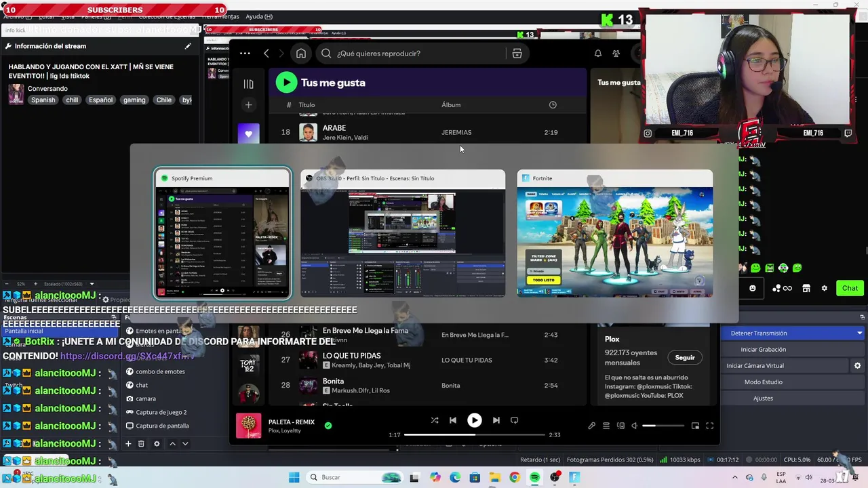Viewport: 868px width, 488px height.
Task: Switch to Fortnite window thumbnail
Action: click(x=614, y=233)
